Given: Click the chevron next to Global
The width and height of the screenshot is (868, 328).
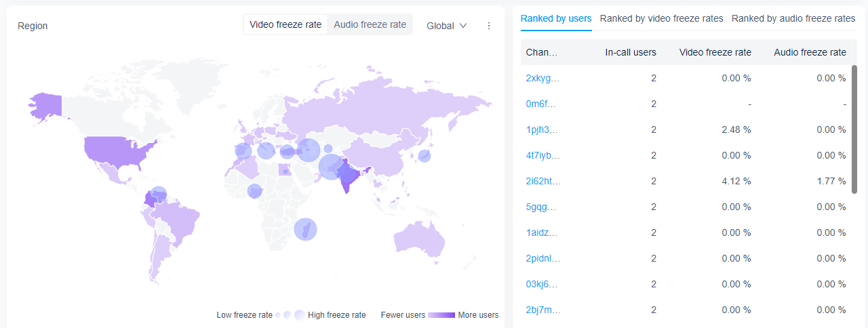Looking at the screenshot, I should click(463, 26).
